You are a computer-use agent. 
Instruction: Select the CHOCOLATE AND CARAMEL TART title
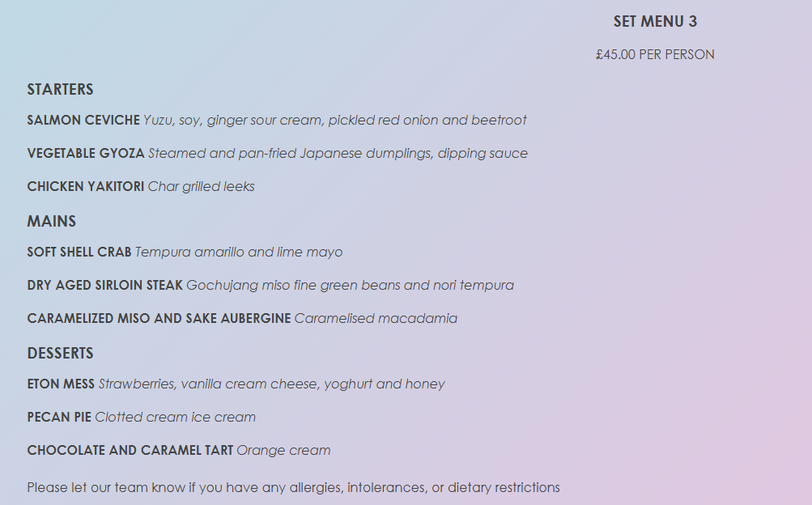click(x=130, y=451)
